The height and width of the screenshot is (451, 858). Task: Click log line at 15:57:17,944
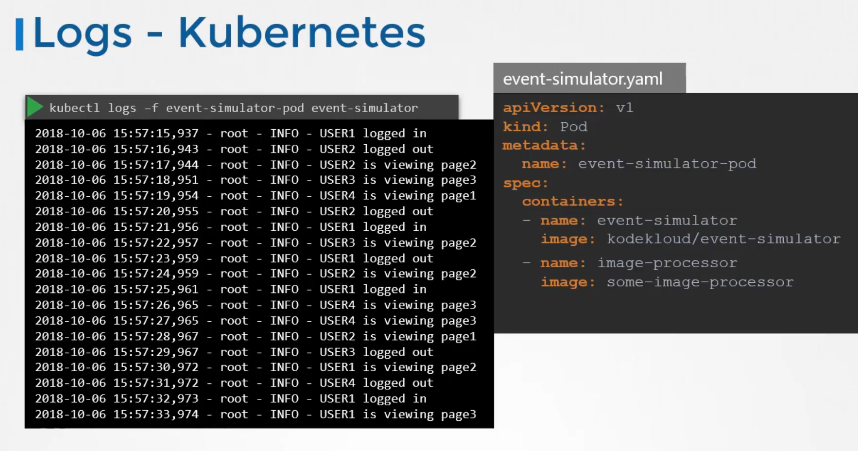[x=256, y=164]
